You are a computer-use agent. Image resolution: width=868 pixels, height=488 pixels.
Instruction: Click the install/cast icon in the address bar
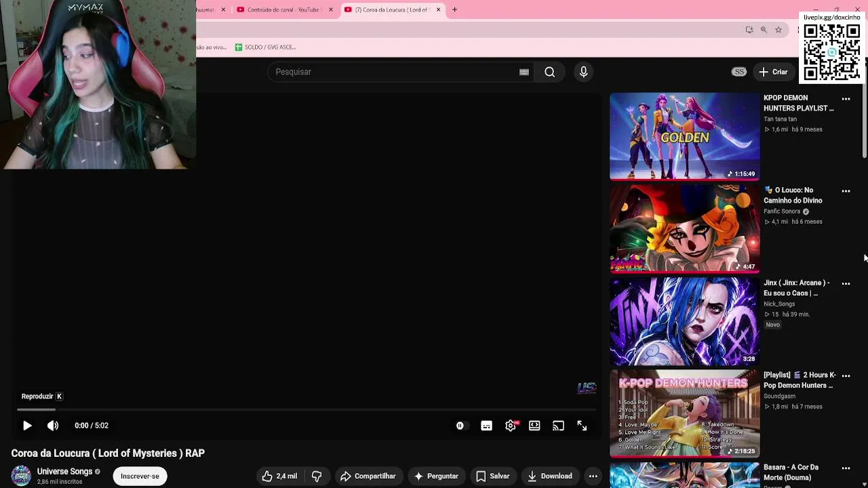(749, 30)
